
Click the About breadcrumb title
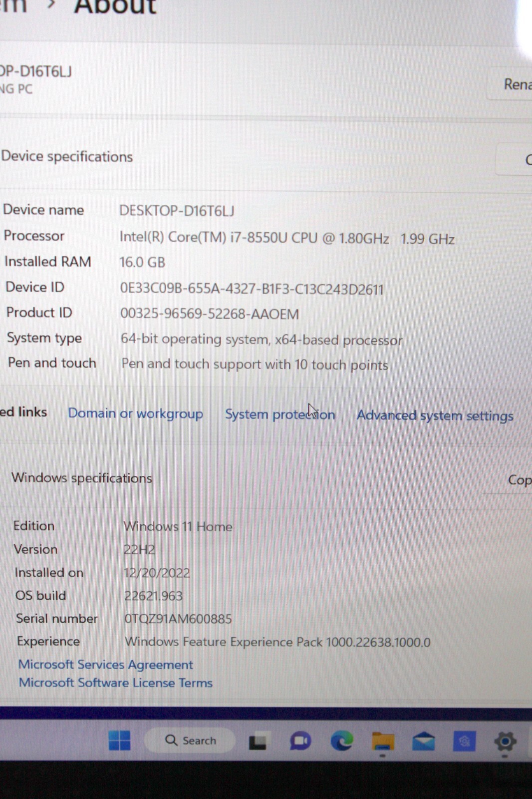point(115,7)
